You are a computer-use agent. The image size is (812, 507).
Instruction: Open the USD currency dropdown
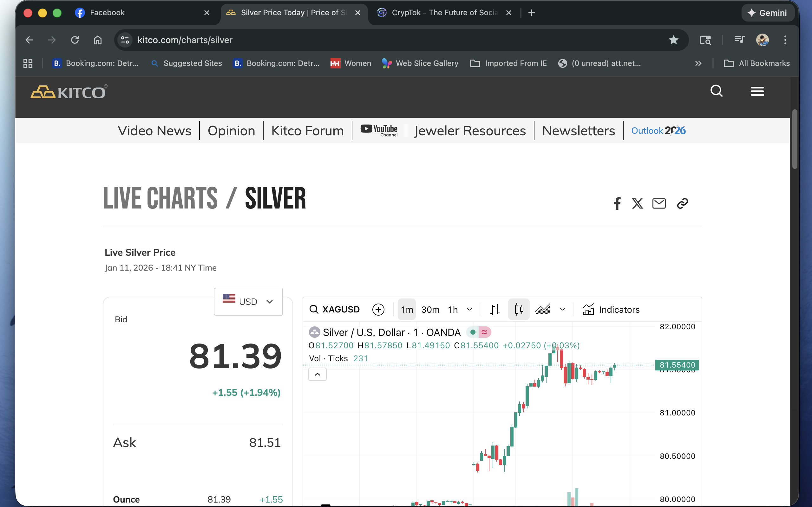pyautogui.click(x=248, y=301)
